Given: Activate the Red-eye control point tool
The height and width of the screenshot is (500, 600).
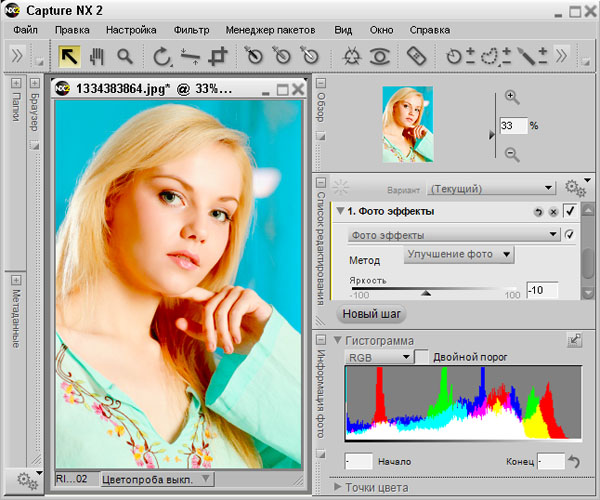Looking at the screenshot, I should (x=380, y=56).
